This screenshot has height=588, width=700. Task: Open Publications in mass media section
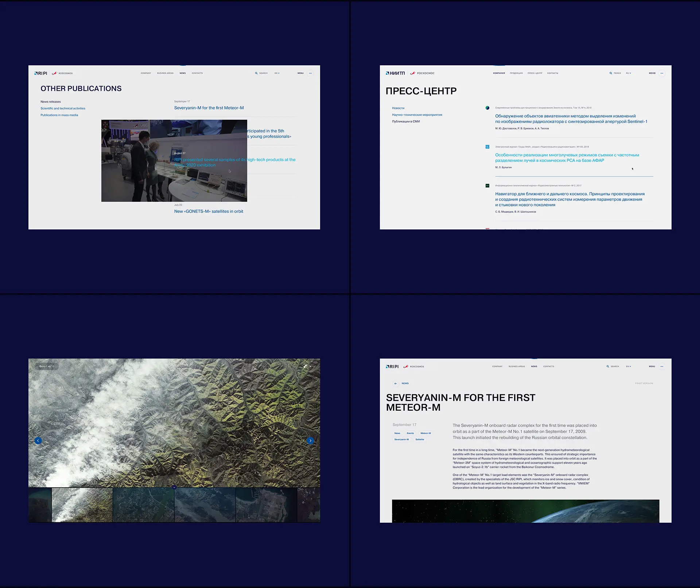point(59,115)
